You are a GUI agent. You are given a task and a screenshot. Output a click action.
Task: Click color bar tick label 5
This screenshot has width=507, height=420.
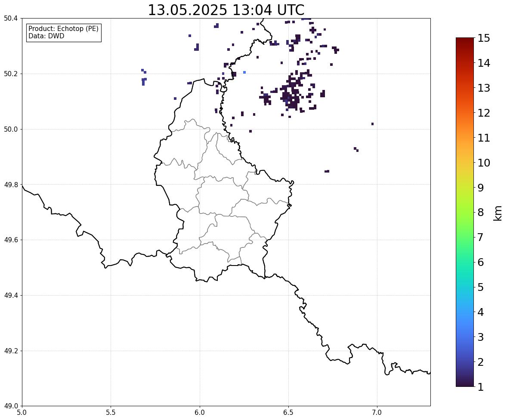480,287
